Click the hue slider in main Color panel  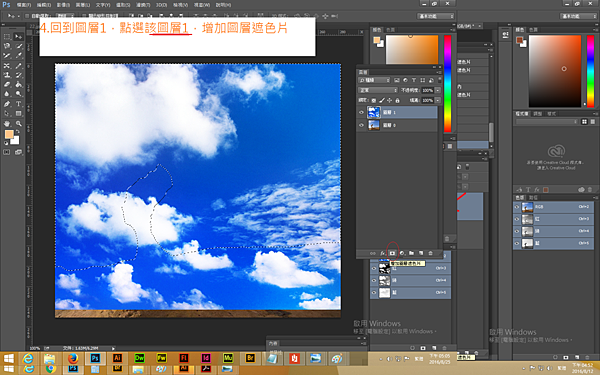447,83
